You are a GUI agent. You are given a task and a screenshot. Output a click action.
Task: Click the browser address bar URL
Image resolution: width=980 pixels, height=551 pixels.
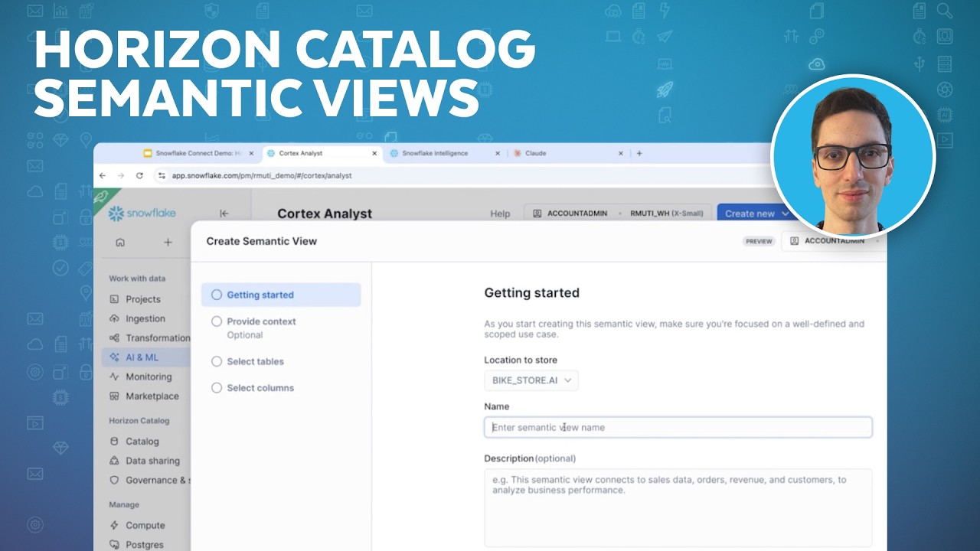261,175
